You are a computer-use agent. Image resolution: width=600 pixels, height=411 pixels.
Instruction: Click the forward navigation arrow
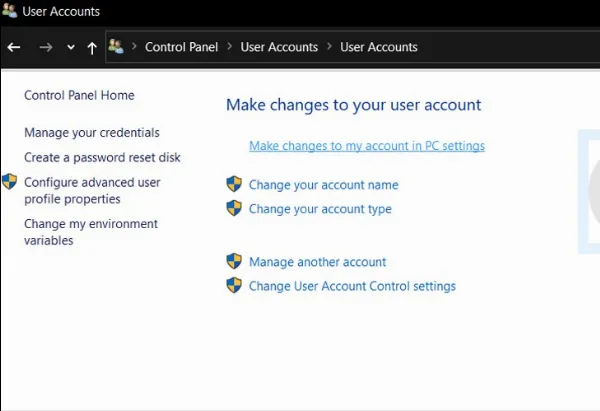(45, 47)
